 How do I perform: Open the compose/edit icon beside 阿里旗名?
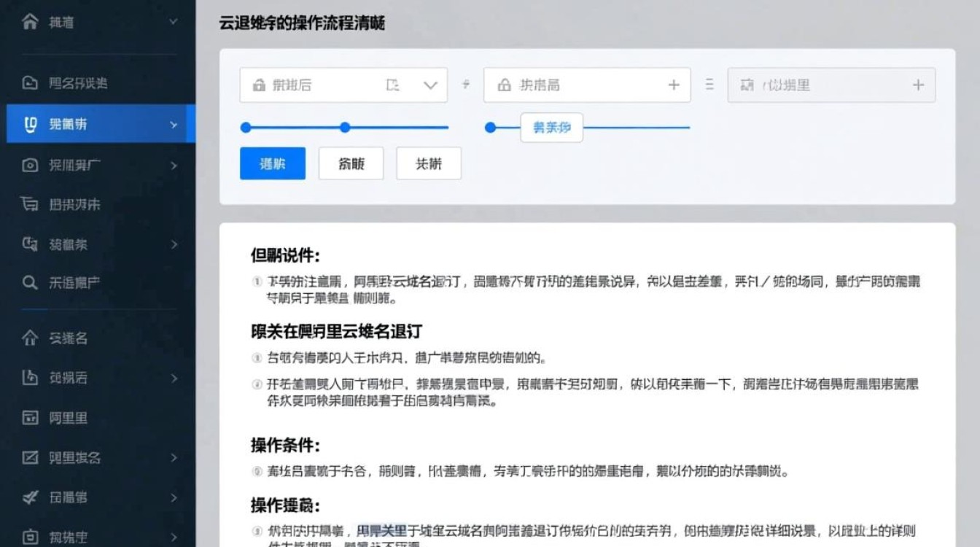click(x=29, y=458)
